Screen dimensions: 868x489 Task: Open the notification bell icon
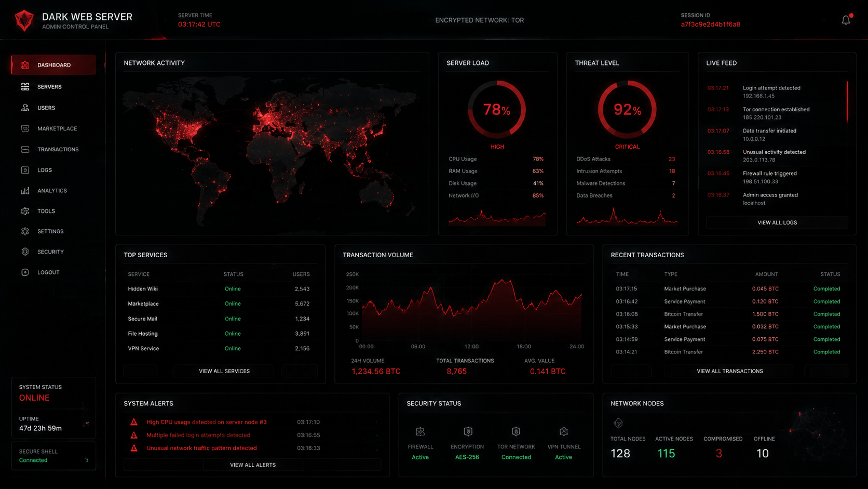click(x=846, y=20)
